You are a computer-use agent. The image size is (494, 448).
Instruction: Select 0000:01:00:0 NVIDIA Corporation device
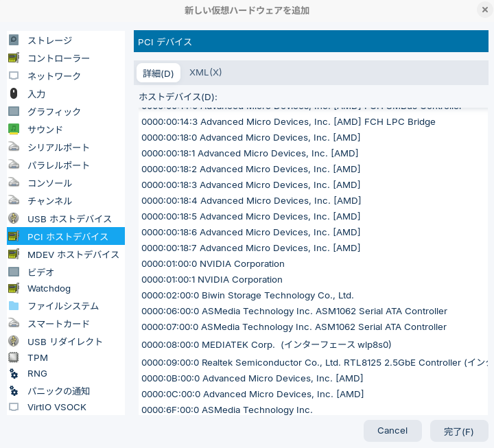tap(313, 263)
